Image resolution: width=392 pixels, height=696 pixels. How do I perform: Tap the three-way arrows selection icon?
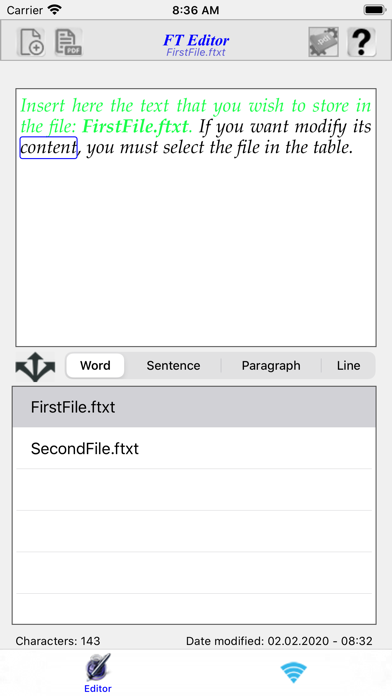click(35, 366)
